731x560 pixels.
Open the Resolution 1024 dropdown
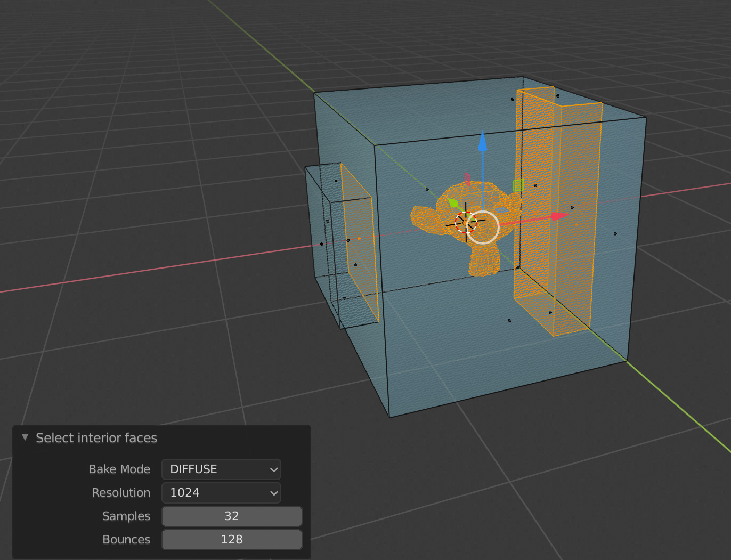click(221, 493)
